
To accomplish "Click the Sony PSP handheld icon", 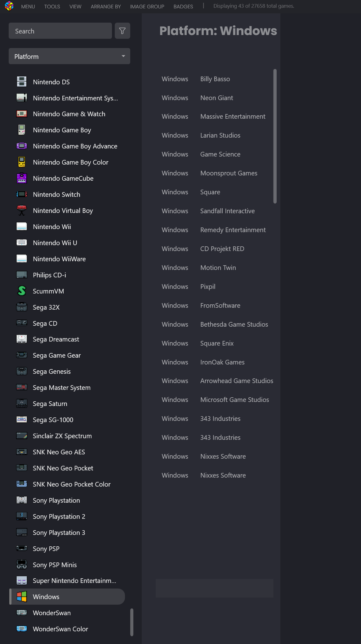I will 22,549.
